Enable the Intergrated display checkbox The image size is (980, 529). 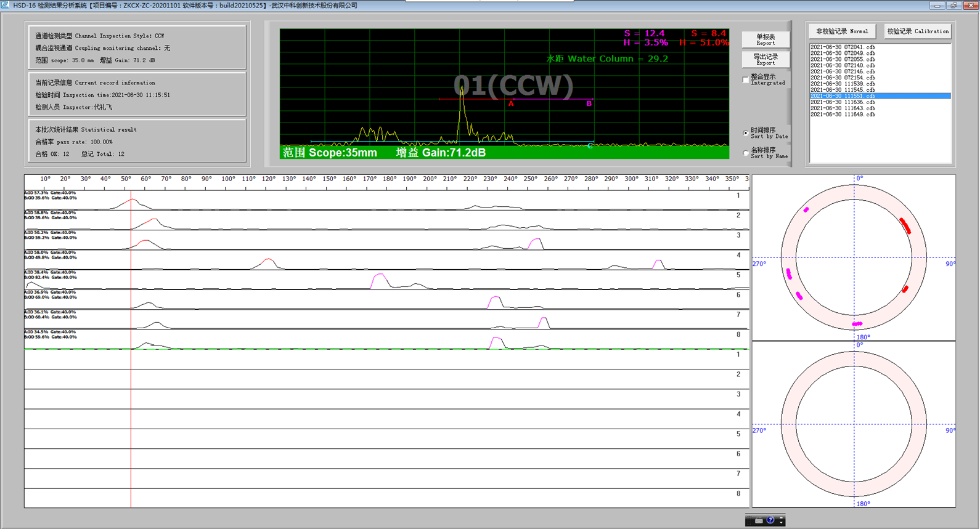point(746,79)
